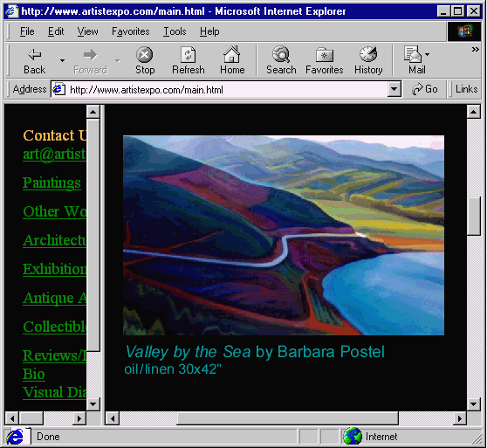The height and width of the screenshot is (448, 487).
Task: Click the Internet zone globe icon in the status bar
Action: click(x=353, y=436)
